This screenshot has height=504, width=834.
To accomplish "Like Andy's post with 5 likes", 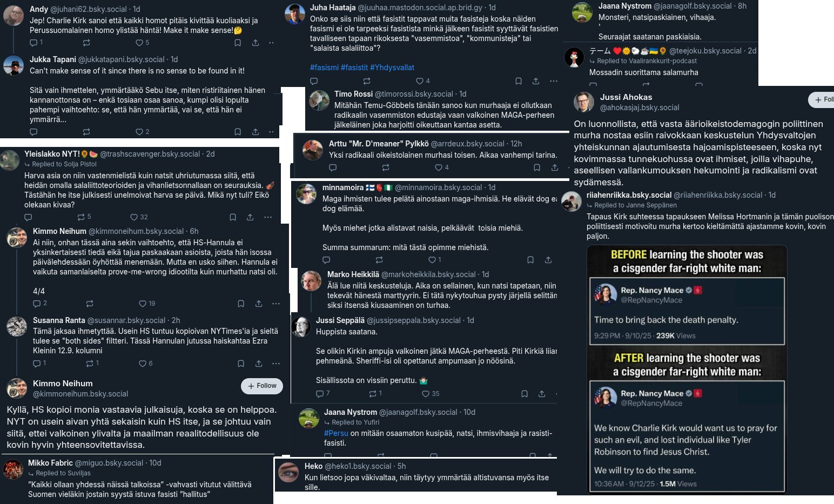I will pos(142,43).
